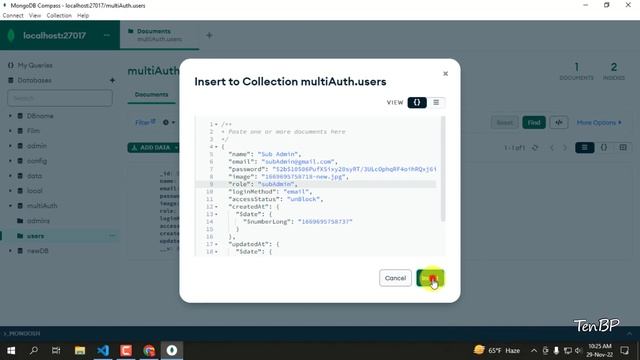
Task: Expand the config database
Action: (x=10, y=161)
